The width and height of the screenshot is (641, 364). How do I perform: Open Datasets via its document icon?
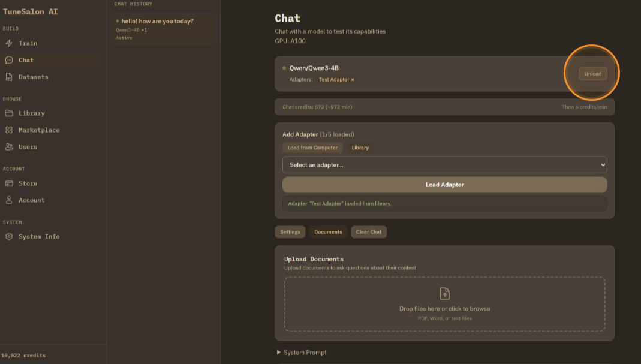pyautogui.click(x=9, y=77)
